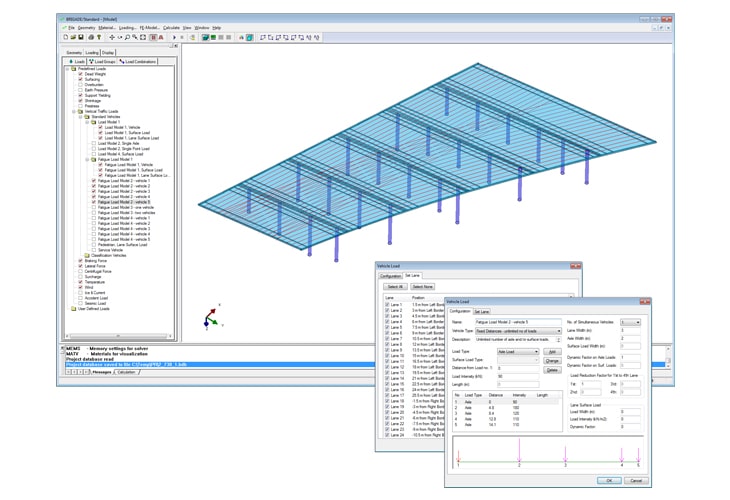Click the boxed B toolbar icon
The width and height of the screenshot is (730, 500).
153,37
